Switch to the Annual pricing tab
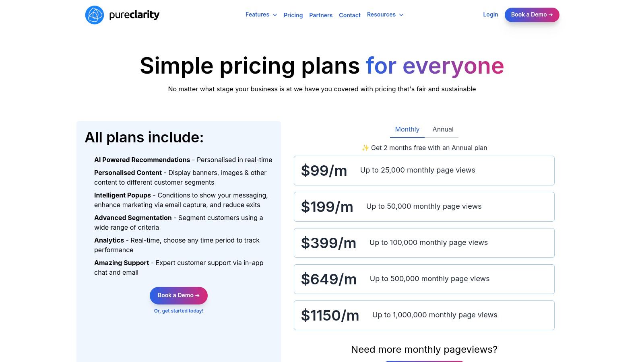 [443, 129]
